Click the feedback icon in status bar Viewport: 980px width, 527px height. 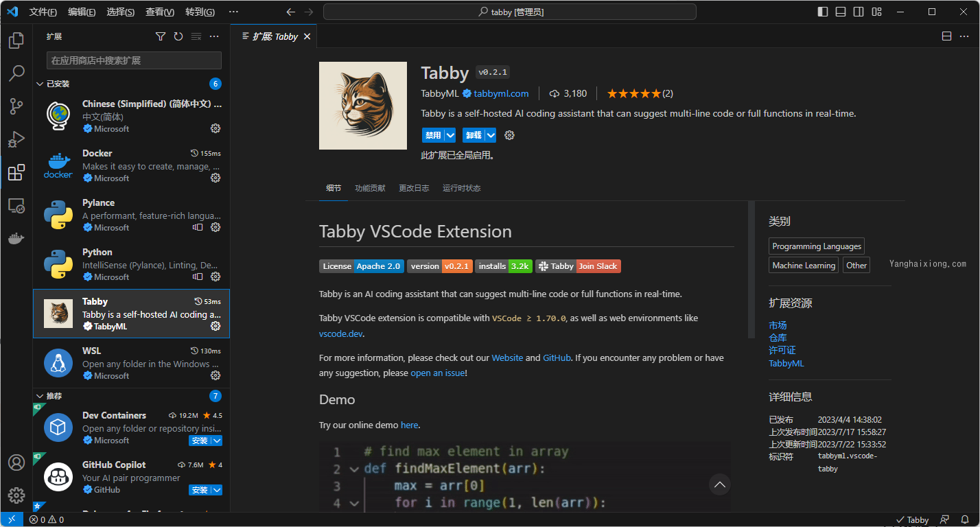point(945,519)
